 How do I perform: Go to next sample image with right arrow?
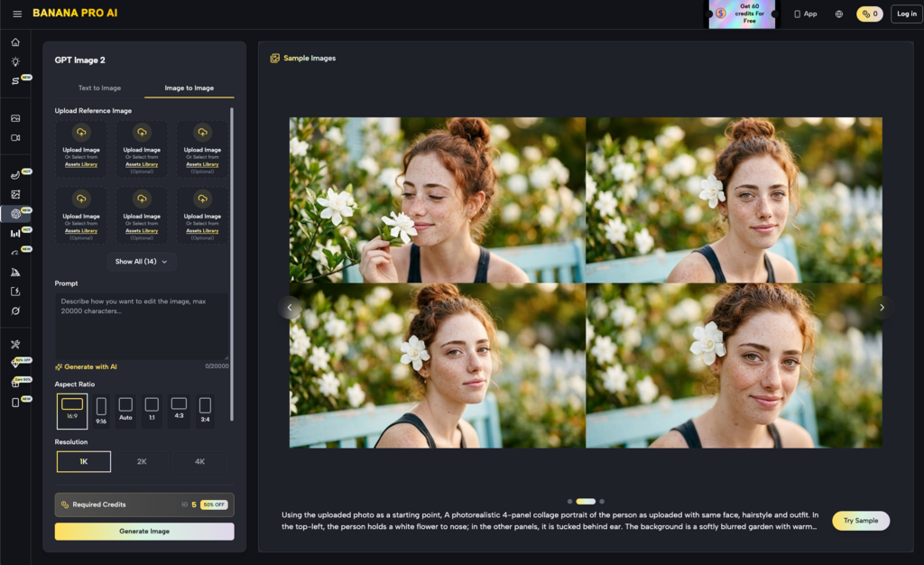click(882, 307)
